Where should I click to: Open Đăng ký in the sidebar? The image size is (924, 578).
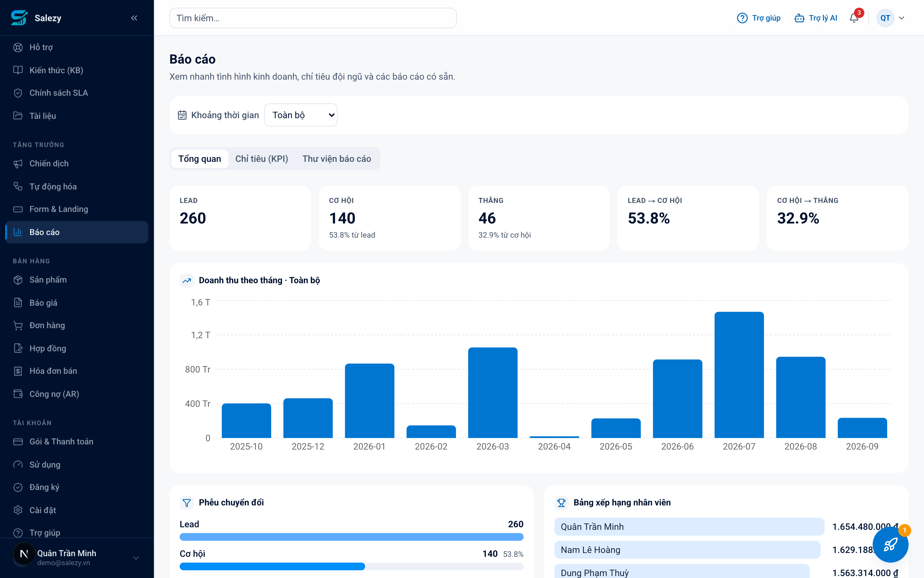click(77, 487)
